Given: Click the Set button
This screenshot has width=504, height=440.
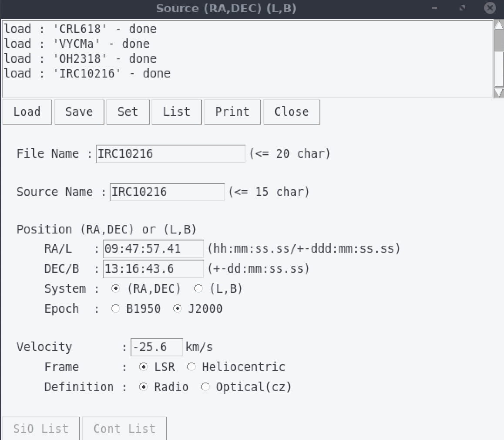Looking at the screenshot, I should point(128,112).
